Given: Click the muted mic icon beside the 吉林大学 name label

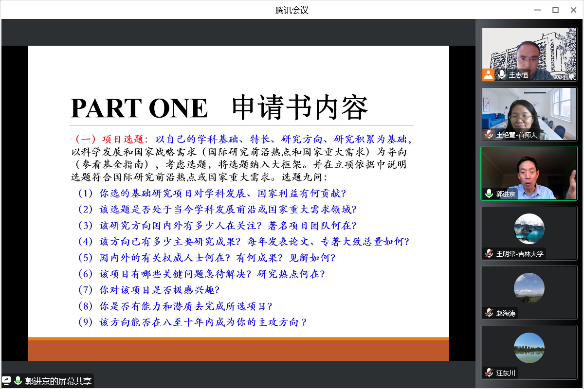Looking at the screenshot, I should click(x=489, y=253).
